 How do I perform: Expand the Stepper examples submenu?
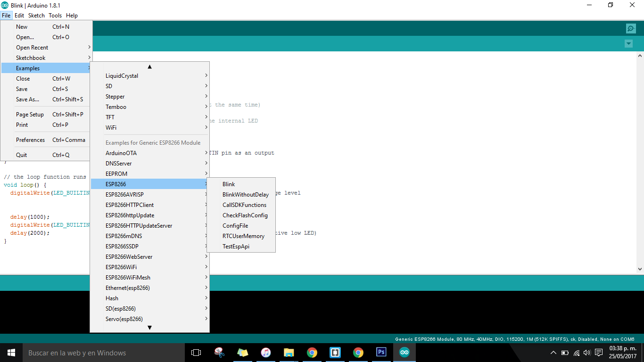(x=149, y=97)
